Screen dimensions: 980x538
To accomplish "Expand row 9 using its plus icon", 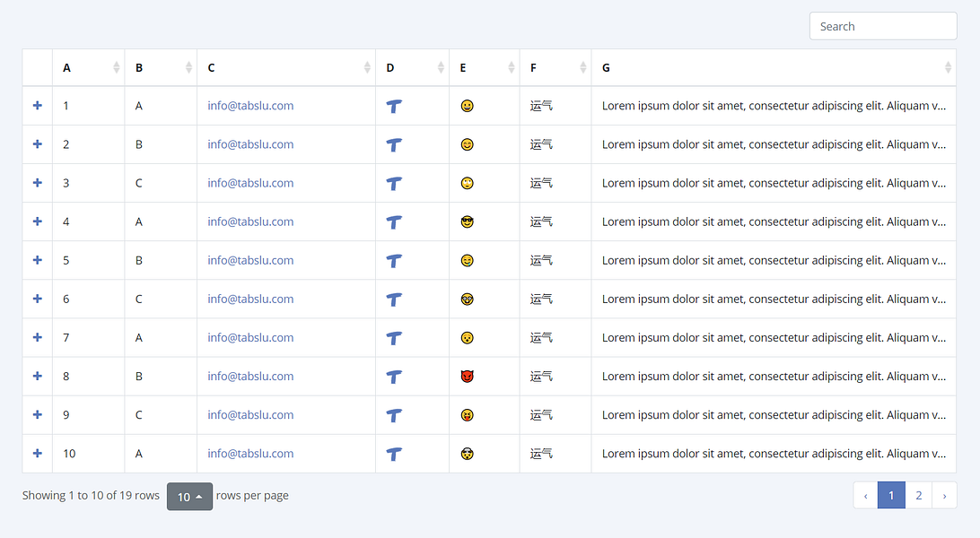I will [38, 415].
